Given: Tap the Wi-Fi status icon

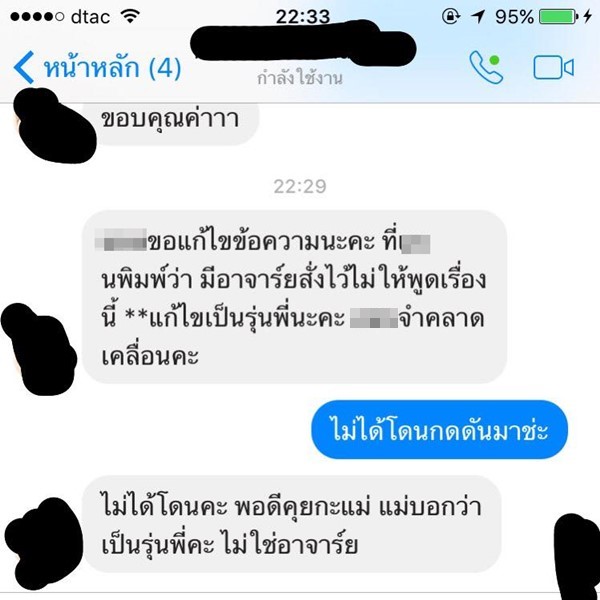Looking at the screenshot, I should (x=130, y=16).
